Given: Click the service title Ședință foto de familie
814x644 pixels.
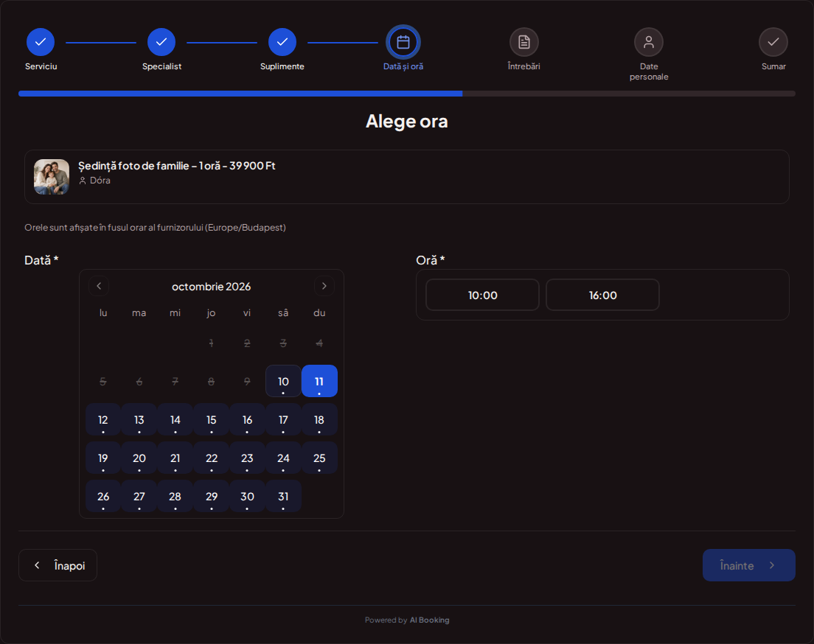Looking at the screenshot, I should (x=176, y=166).
